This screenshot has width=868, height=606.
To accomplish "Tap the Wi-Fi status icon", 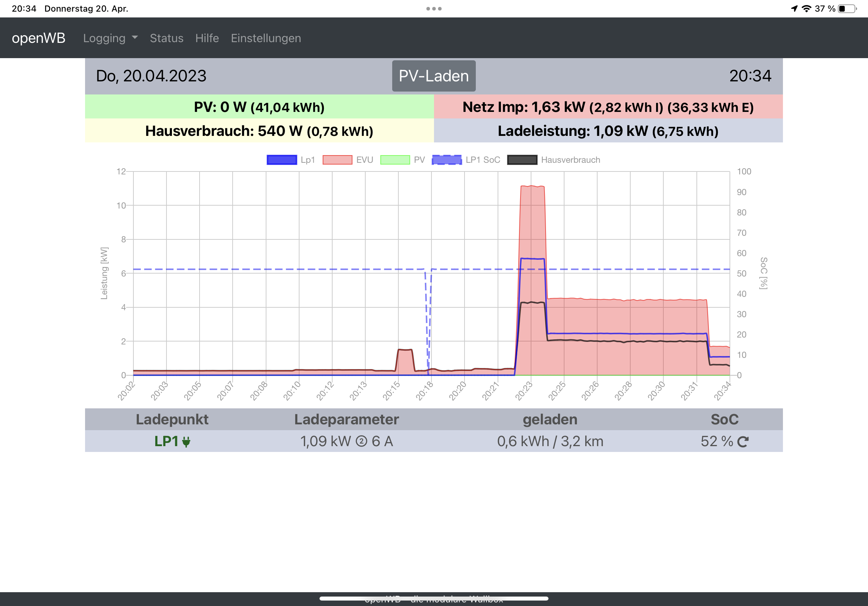I will (806, 9).
